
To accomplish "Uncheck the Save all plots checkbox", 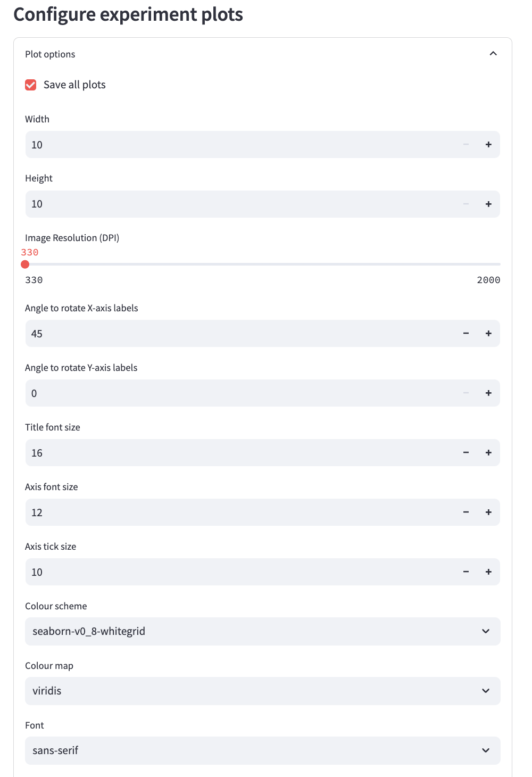I will [31, 85].
